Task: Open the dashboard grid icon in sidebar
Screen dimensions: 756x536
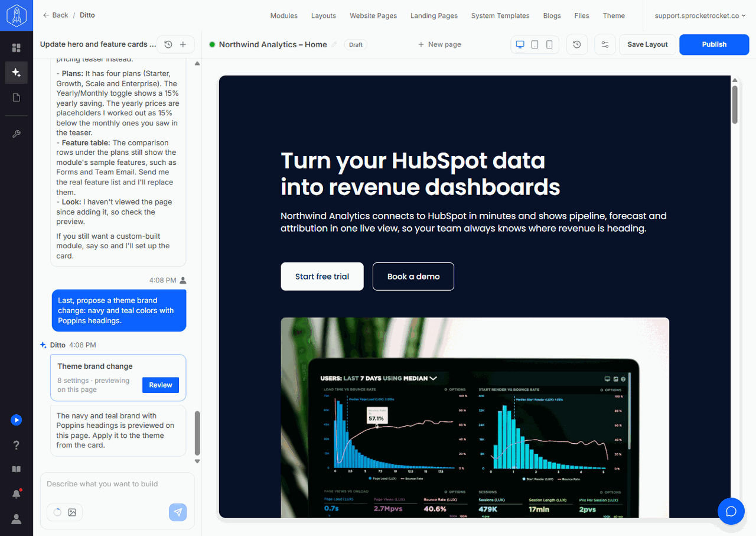Action: 17,48
